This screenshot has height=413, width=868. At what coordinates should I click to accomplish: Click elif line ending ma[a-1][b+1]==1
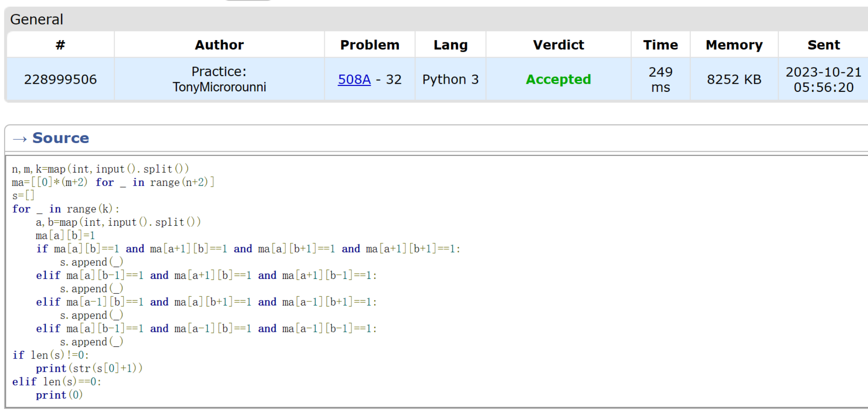coord(206,301)
